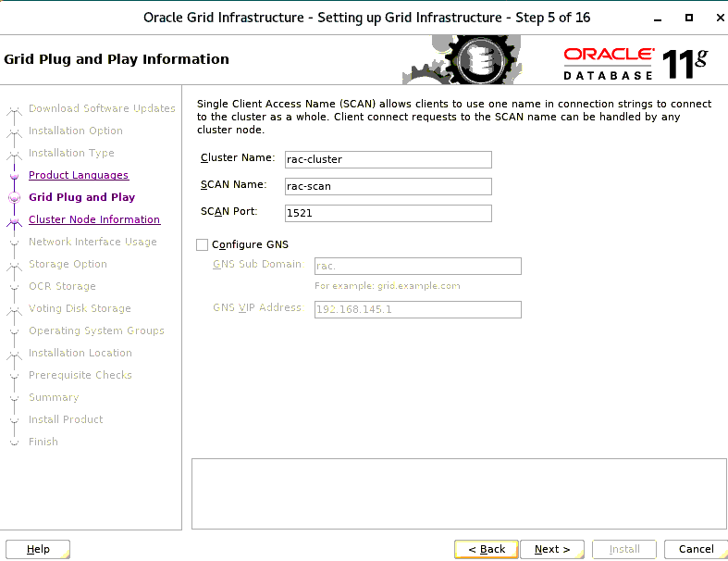Click the Grid Plug and Play step bullet
The width and height of the screenshot is (728, 561).
tap(13, 197)
